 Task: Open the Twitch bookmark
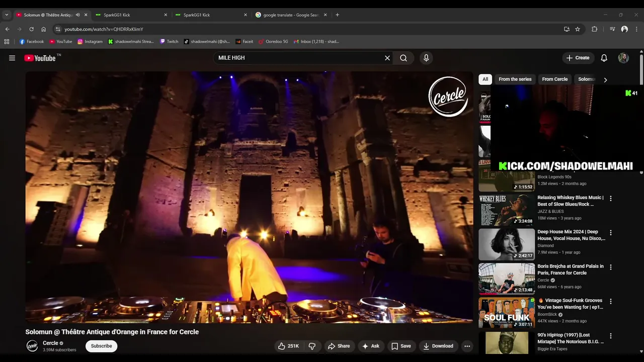(169, 42)
